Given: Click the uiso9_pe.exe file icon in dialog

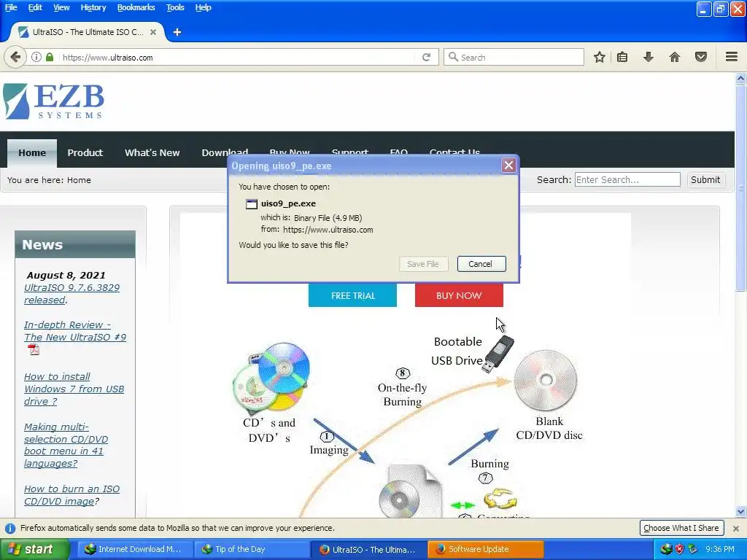Looking at the screenshot, I should pos(252,204).
